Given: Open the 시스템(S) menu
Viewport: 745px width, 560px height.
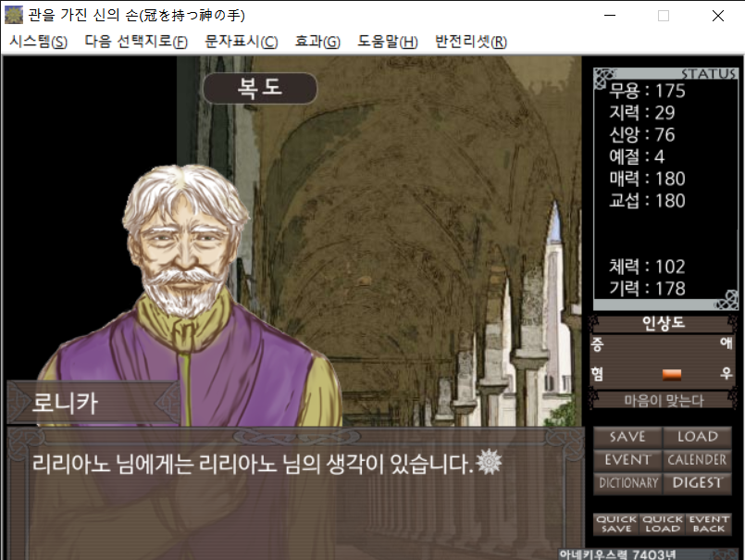Looking at the screenshot, I should (39, 42).
